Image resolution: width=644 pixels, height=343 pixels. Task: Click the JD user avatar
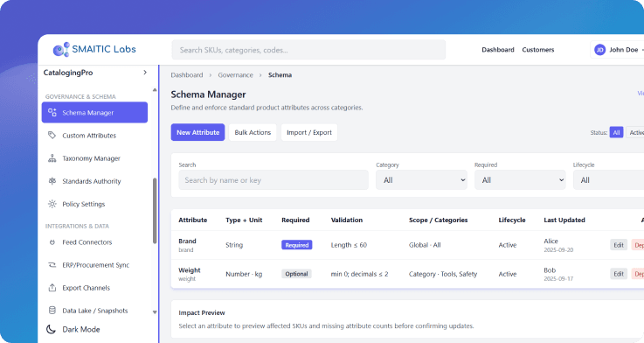coord(599,50)
